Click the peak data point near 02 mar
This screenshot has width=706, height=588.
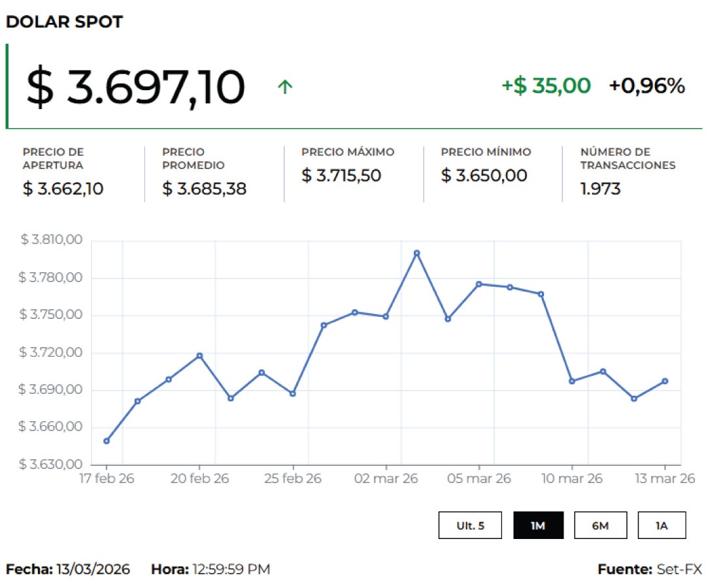(417, 253)
